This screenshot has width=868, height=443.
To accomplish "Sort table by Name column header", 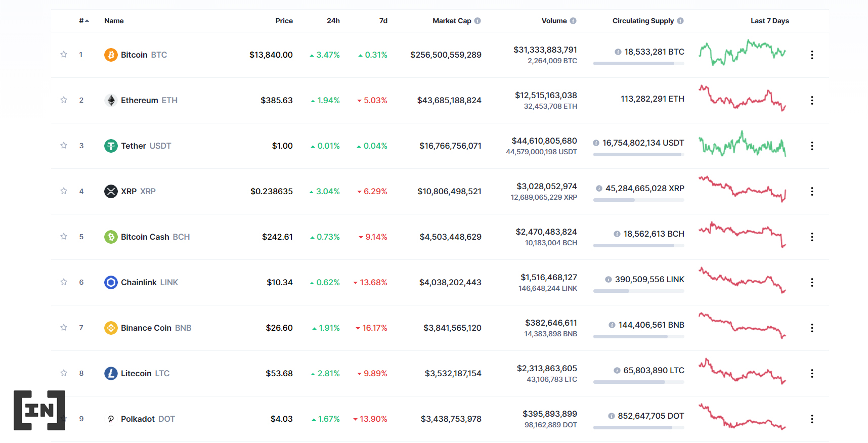I will (114, 21).
